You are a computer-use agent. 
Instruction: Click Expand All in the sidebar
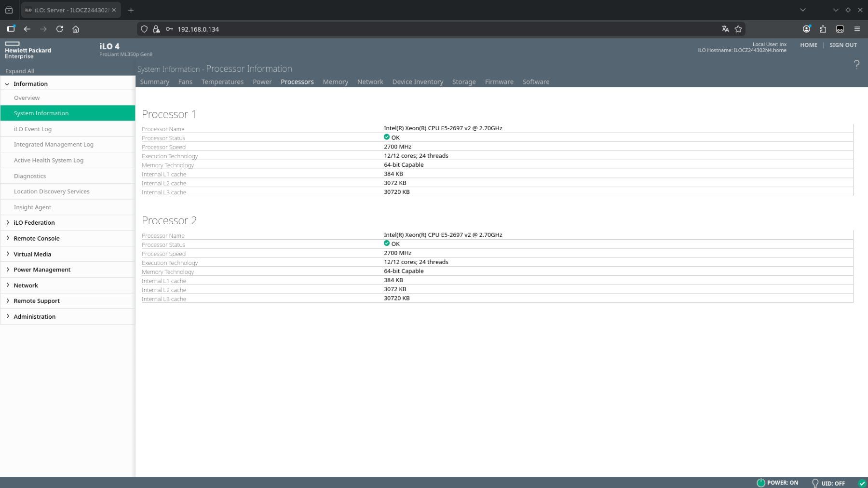click(20, 71)
